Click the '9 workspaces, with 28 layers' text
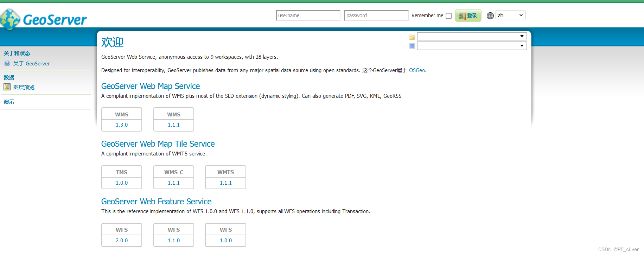 point(244,57)
